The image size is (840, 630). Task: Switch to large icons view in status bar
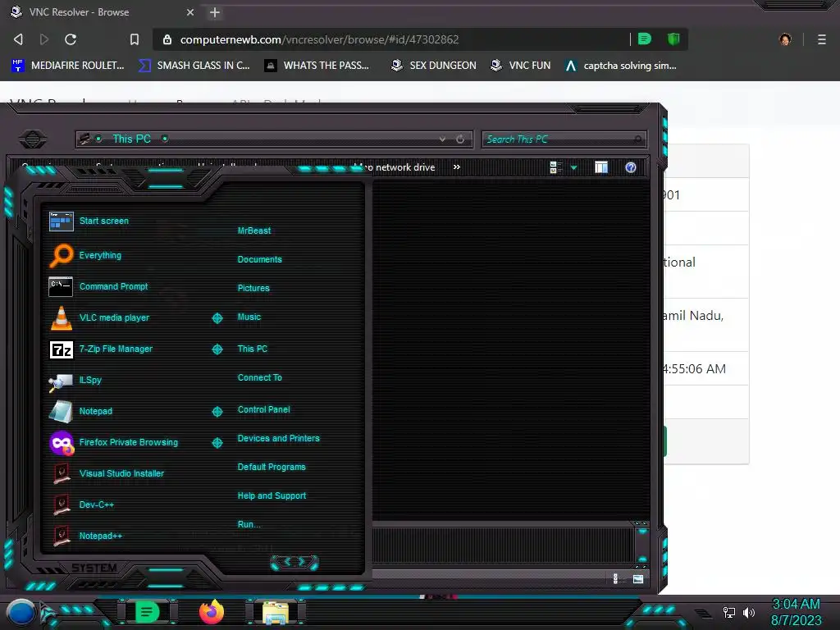(x=638, y=578)
